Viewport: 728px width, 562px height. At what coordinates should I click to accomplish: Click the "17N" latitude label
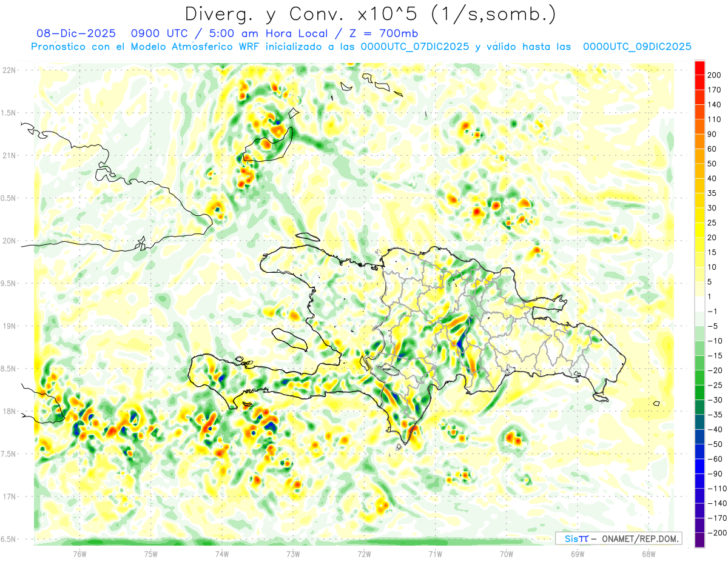pyautogui.click(x=8, y=497)
